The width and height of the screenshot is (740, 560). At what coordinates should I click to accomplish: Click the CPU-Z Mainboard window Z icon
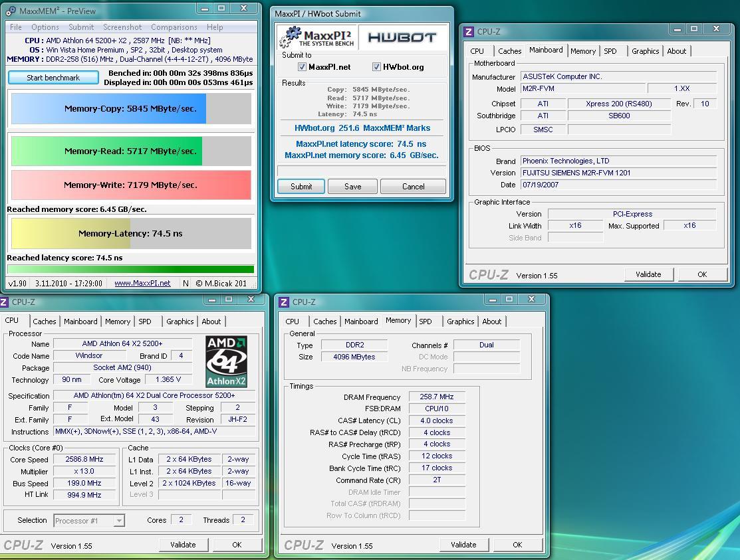click(469, 32)
